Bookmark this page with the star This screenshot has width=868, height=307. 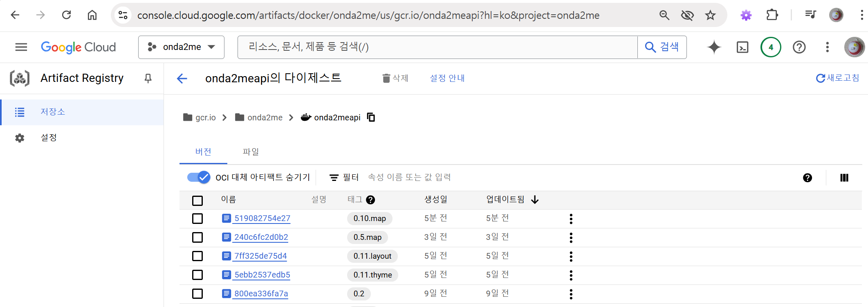click(x=711, y=15)
